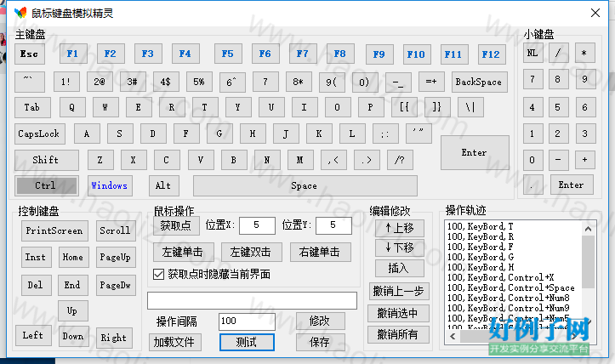Click the Z letter key
This screenshot has width=615, height=364.
coord(100,160)
